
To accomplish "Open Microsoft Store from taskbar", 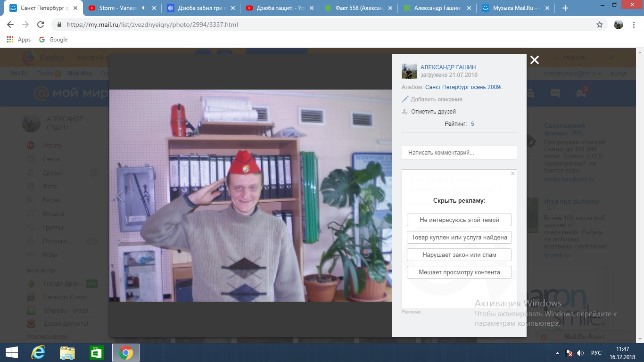I will tap(96, 353).
